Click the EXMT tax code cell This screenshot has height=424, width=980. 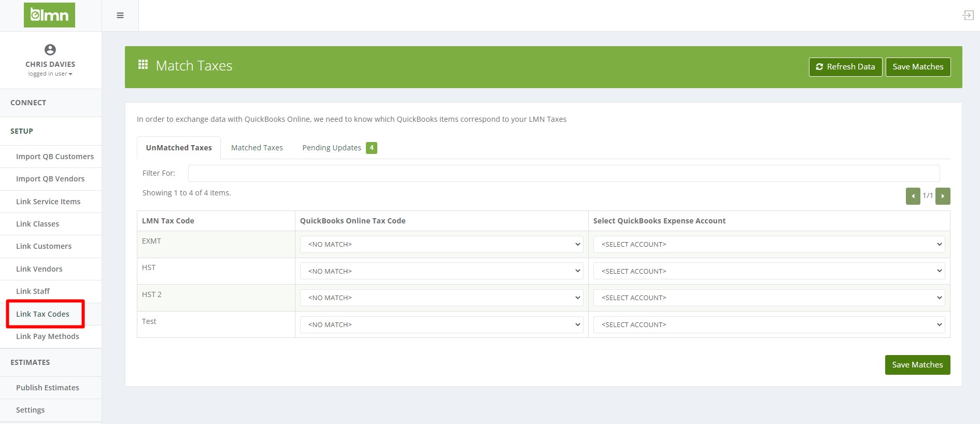tap(216, 244)
